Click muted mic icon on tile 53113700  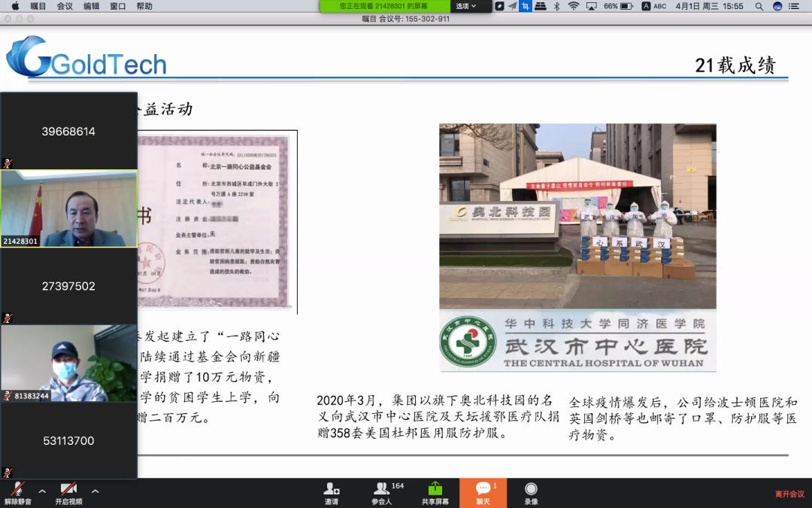point(8,472)
